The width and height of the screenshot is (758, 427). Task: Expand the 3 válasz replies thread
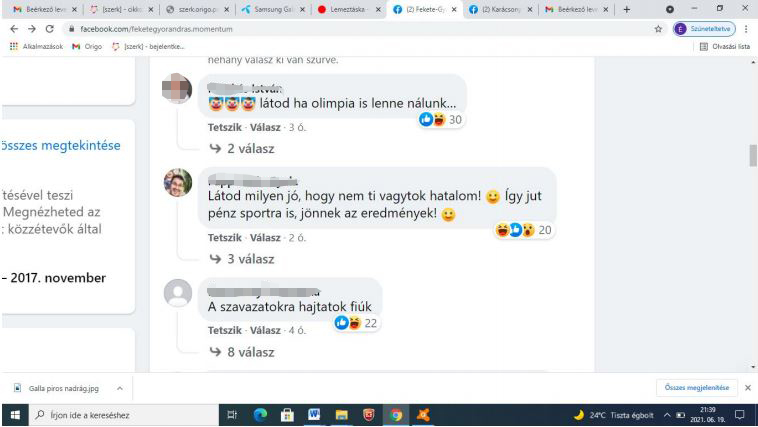[x=242, y=259]
